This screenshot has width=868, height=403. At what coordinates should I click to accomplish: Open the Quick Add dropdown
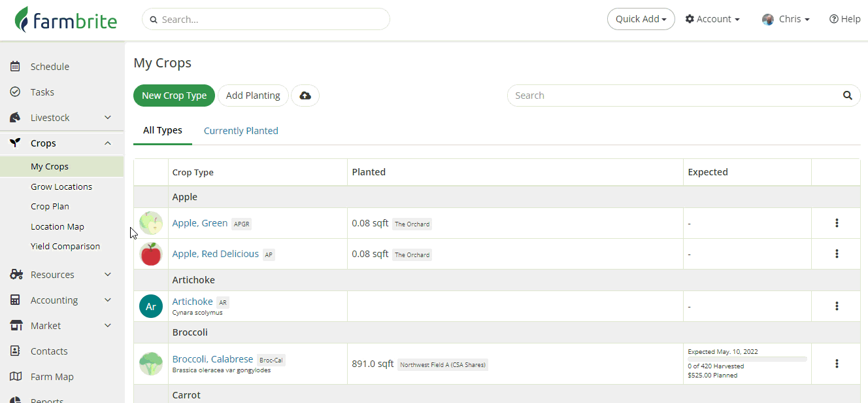641,19
